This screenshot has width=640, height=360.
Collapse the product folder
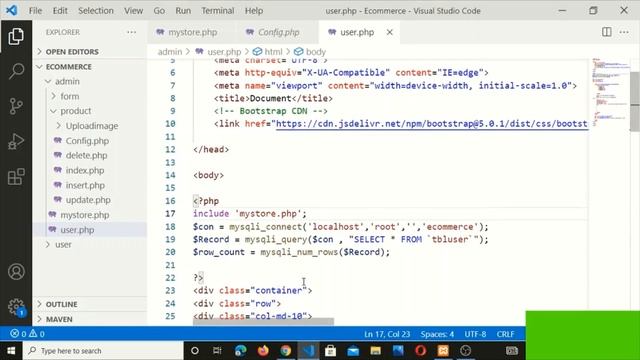point(89,111)
